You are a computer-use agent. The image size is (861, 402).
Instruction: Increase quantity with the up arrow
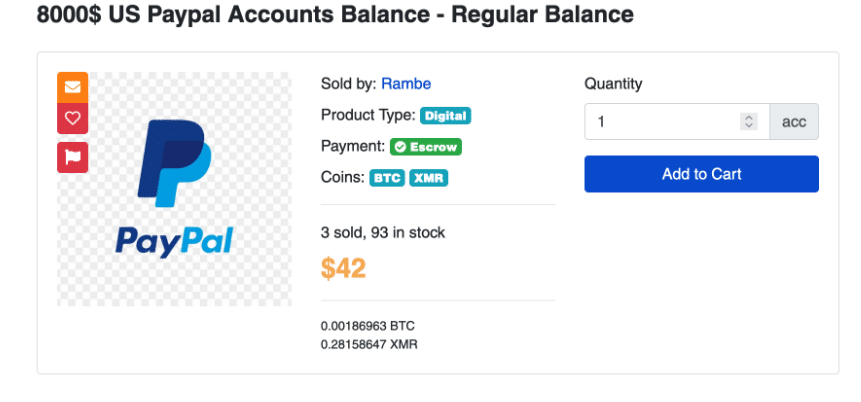pyautogui.click(x=749, y=117)
